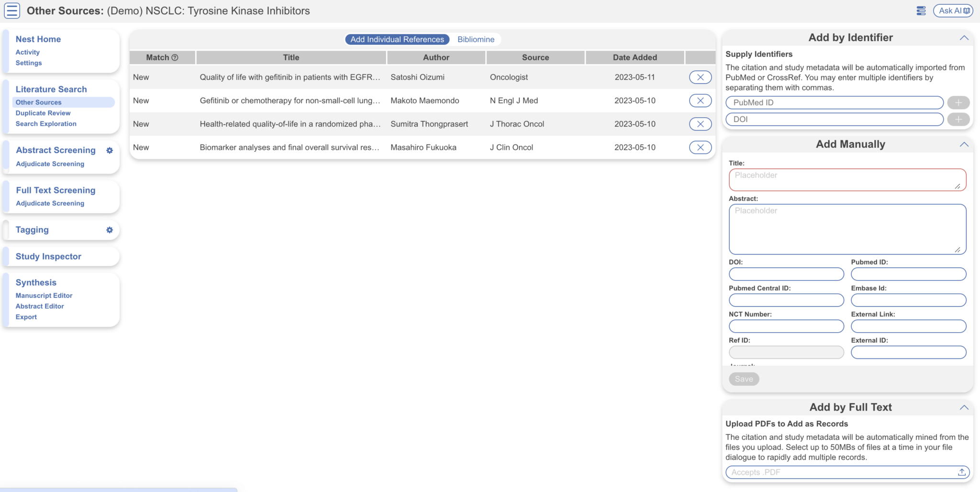Delete the Makoto Maemondo reference row
This screenshot has height=492, width=980.
pyautogui.click(x=700, y=101)
